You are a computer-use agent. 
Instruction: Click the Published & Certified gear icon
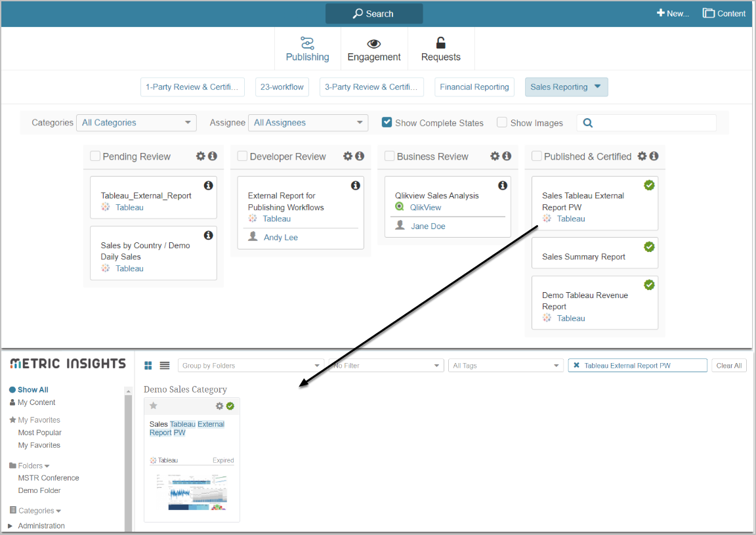pyautogui.click(x=642, y=156)
